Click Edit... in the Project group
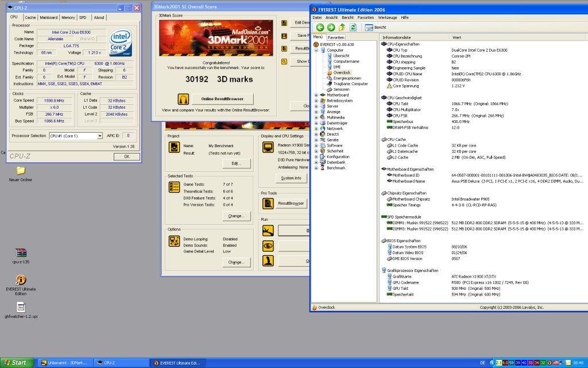This screenshot has width=588, height=368. (x=236, y=163)
